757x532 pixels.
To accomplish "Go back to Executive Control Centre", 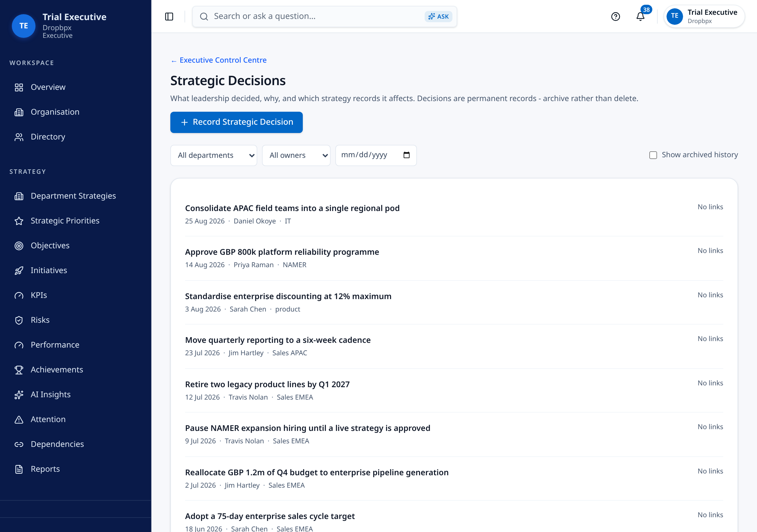I will [219, 60].
